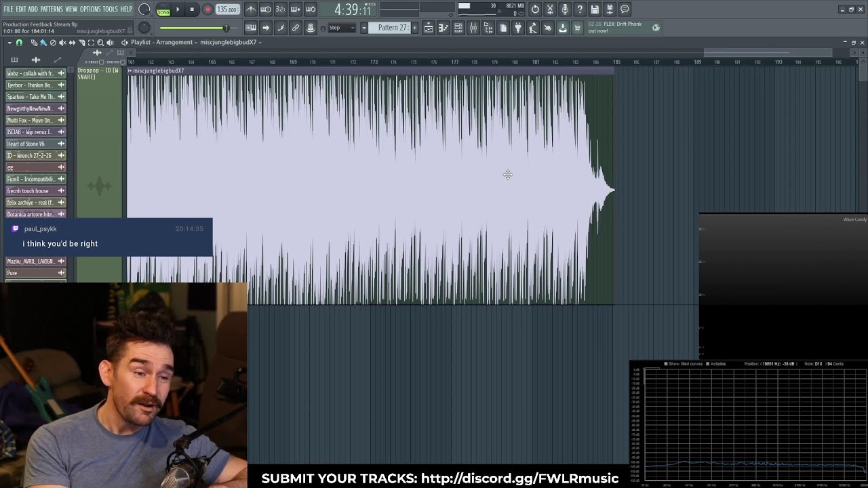868x488 pixels.
Task: Select the playlist mute tool
Action: coord(62,43)
